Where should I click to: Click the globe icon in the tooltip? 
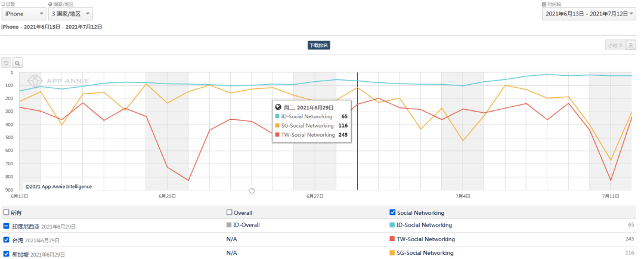[278, 107]
